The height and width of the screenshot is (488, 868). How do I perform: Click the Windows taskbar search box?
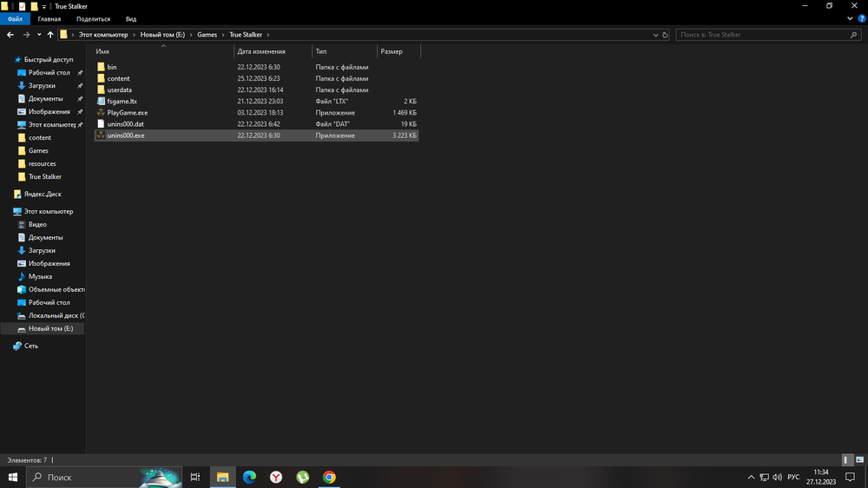point(104,477)
